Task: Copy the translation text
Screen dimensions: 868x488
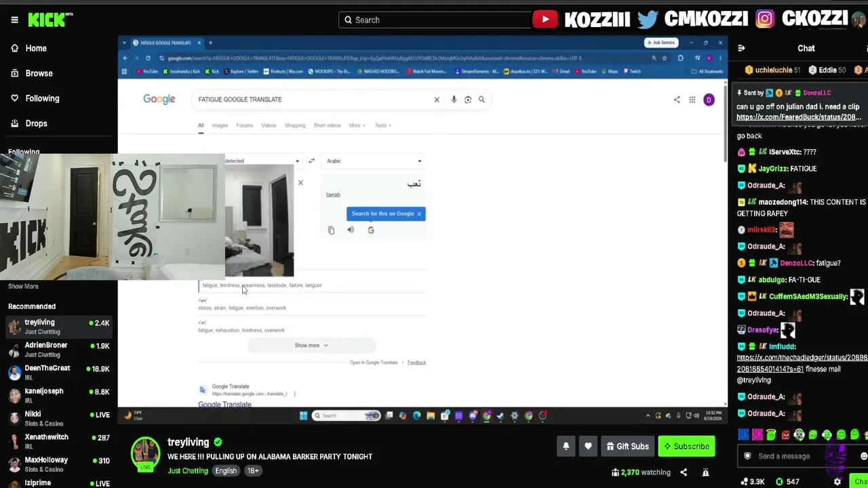Action: tap(331, 230)
